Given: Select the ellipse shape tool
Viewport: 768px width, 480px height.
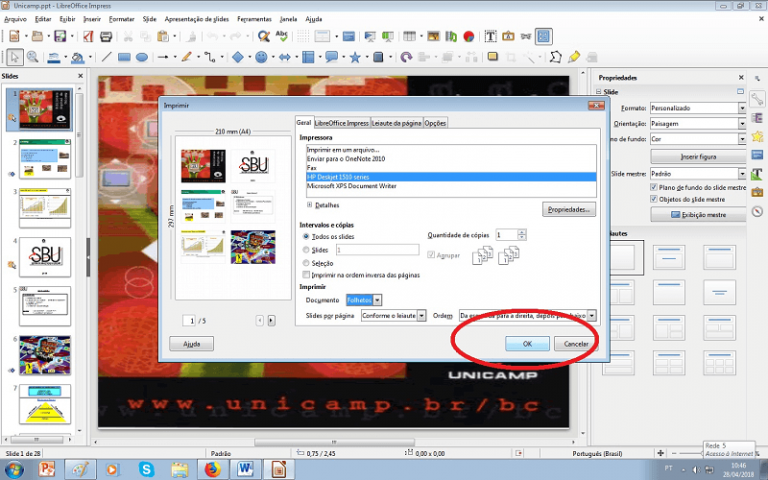Looking at the screenshot, I should coord(142,57).
